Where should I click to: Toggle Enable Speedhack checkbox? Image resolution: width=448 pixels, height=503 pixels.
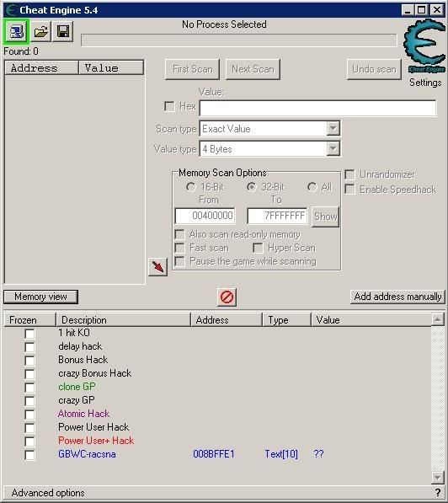(x=349, y=190)
